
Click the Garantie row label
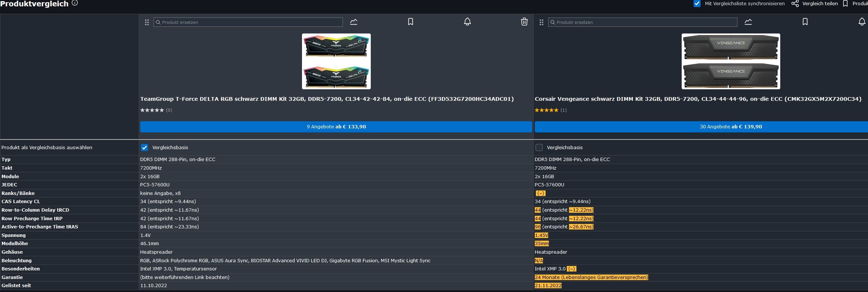12,277
